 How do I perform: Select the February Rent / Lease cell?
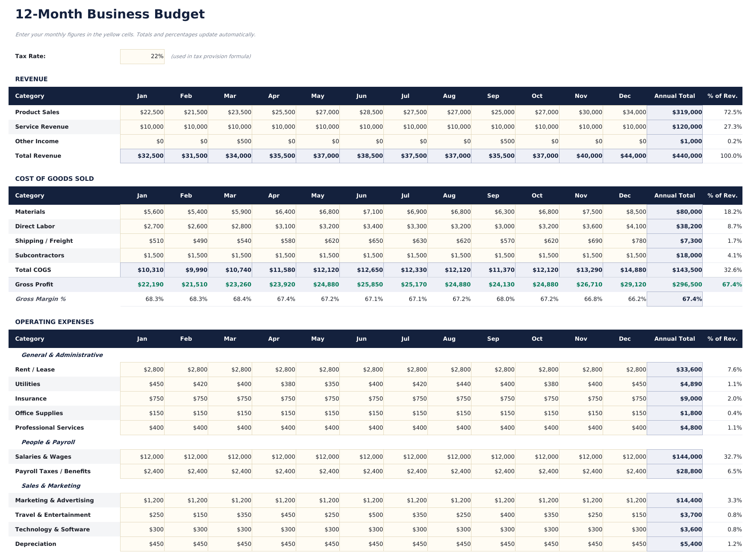[186, 369]
